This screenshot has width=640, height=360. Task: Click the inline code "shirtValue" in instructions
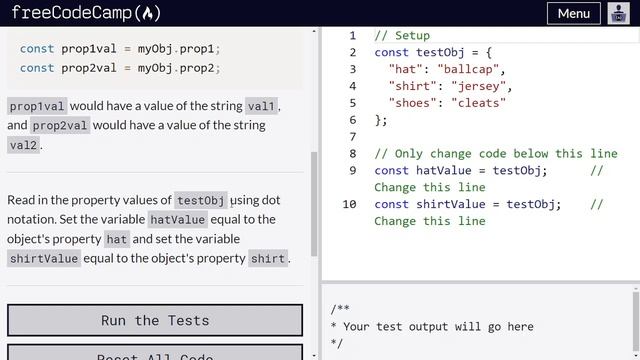[x=44, y=259]
